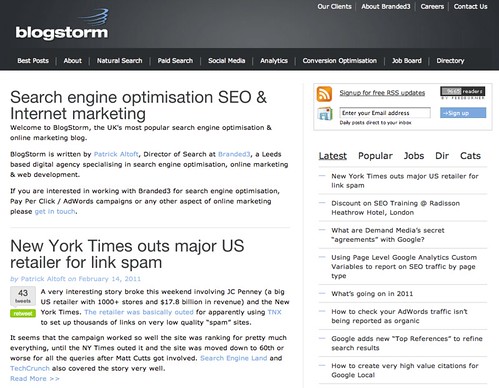Click the TNX link
This screenshot has height=388, width=499.
pos(275,312)
